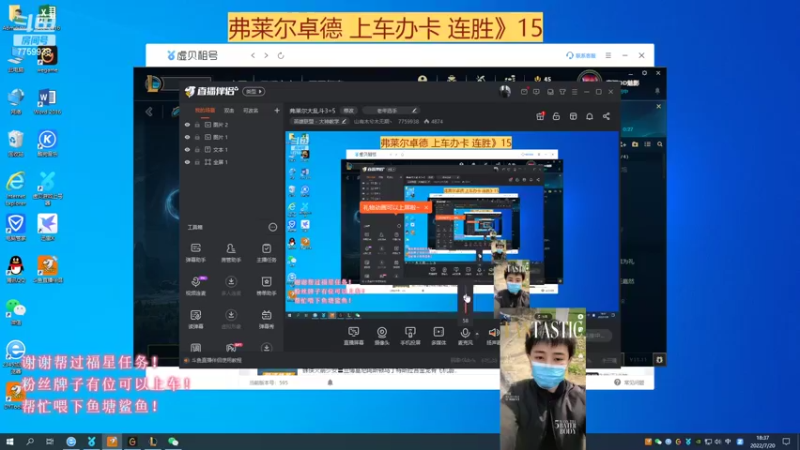Open the hamburger menu in 直播伴侣 title bar
800x450 pixels.
tap(574, 92)
